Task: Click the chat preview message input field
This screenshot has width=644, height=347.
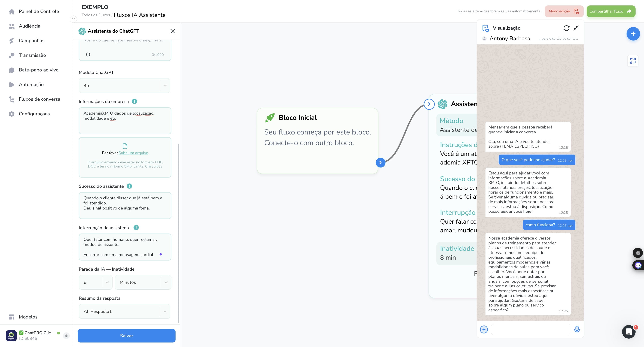Action: [531, 329]
